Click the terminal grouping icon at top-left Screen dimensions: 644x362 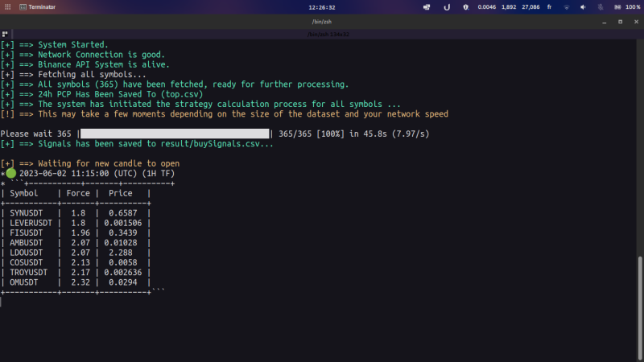point(5,35)
